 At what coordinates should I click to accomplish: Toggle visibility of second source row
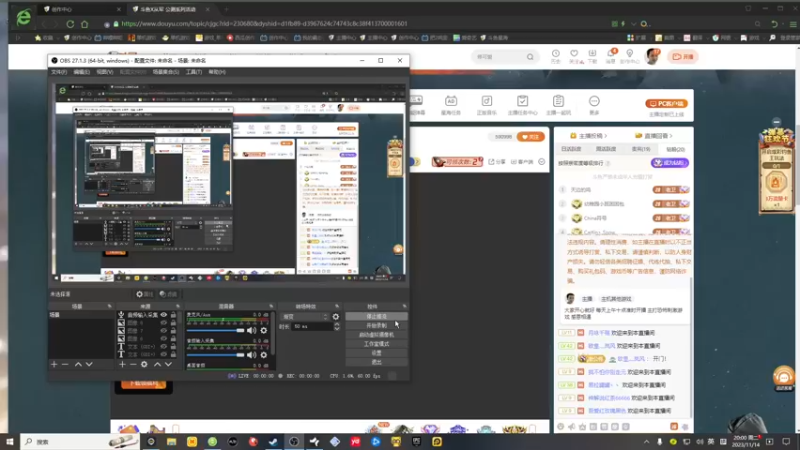coord(164,323)
